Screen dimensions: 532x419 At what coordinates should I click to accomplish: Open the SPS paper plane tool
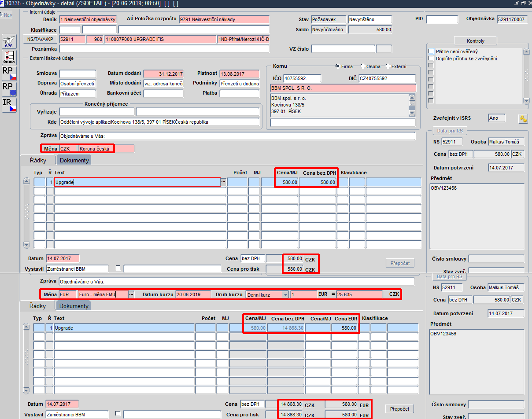(9, 41)
